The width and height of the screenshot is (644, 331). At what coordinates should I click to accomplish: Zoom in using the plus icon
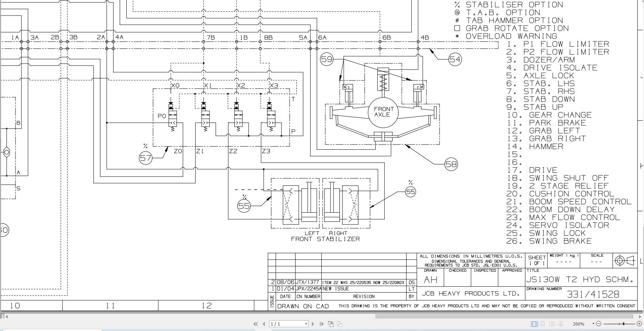point(639,324)
